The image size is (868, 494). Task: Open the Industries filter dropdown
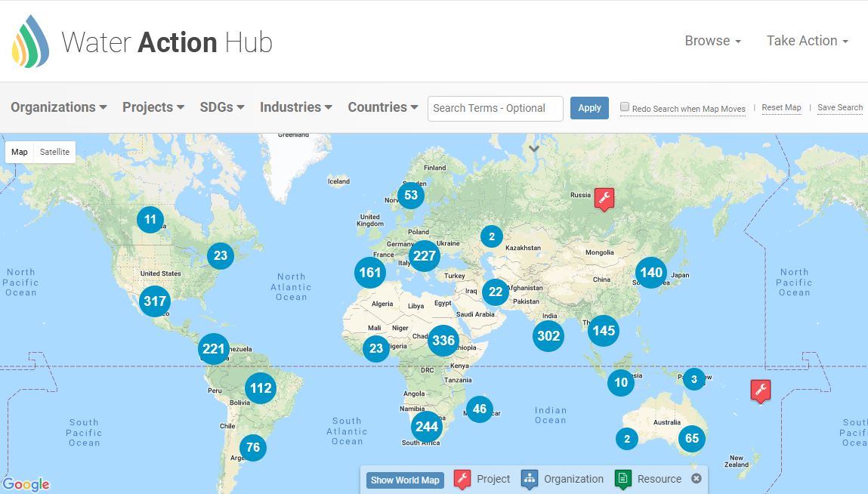coord(296,107)
